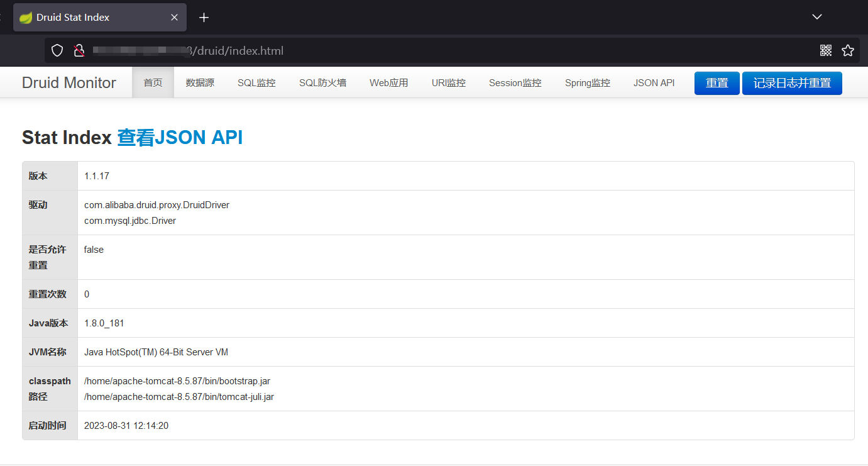The image size is (868, 466).
Task: Click the bootstrap.jar classpath entry
Action: click(x=177, y=381)
